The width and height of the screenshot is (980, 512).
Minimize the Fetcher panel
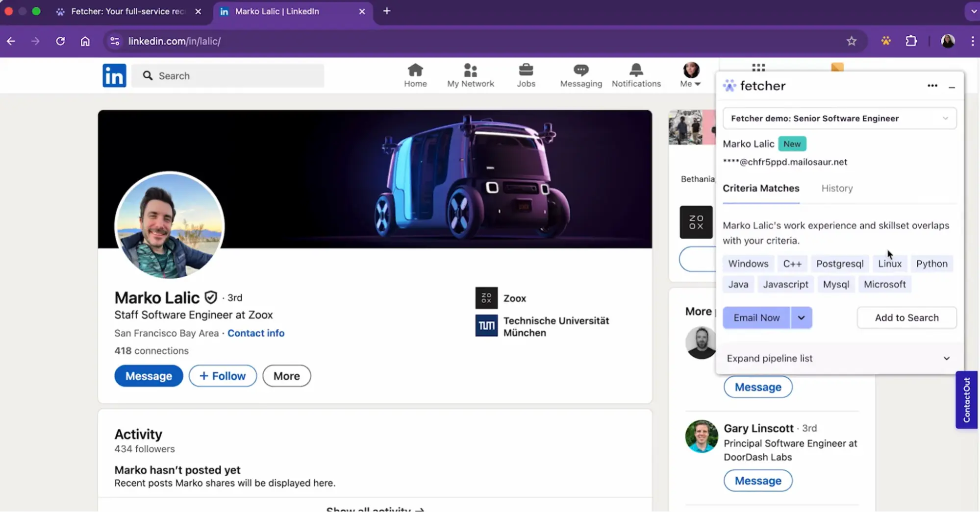[x=952, y=87]
